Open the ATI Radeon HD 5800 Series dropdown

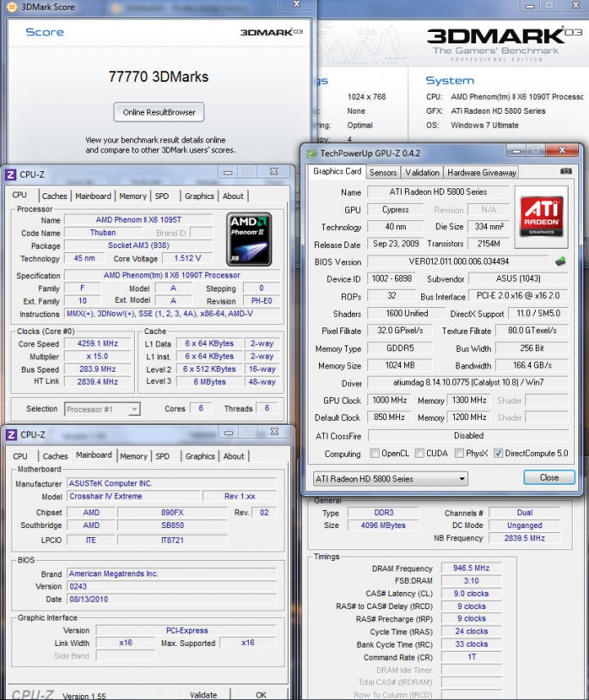pos(390,479)
